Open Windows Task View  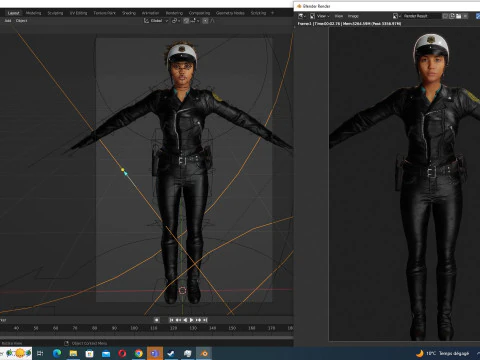pyautogui.click(x=40, y=353)
